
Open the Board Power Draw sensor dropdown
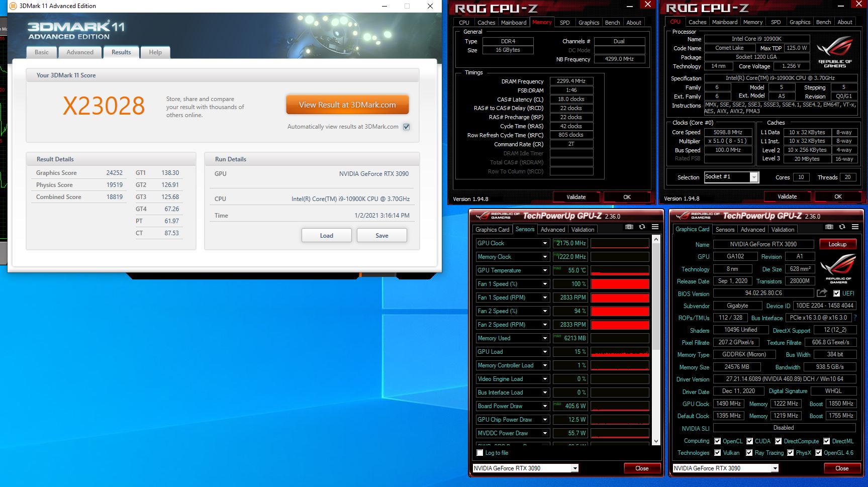click(545, 406)
